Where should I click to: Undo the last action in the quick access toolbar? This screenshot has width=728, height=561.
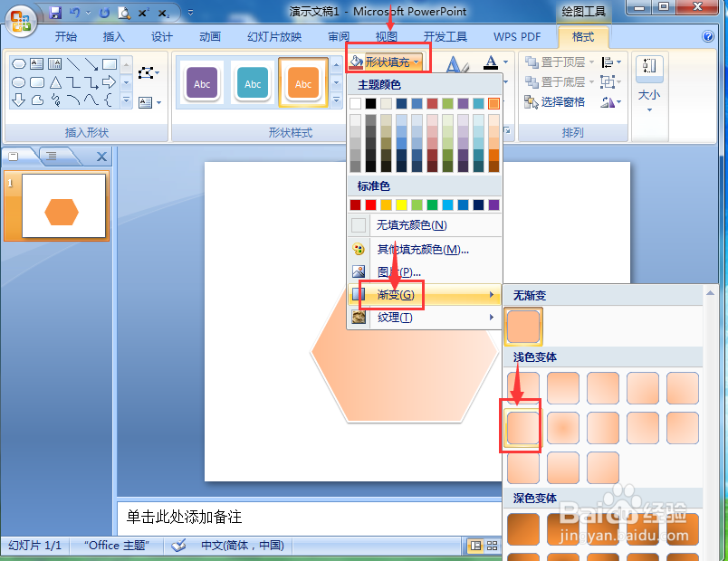tap(74, 13)
